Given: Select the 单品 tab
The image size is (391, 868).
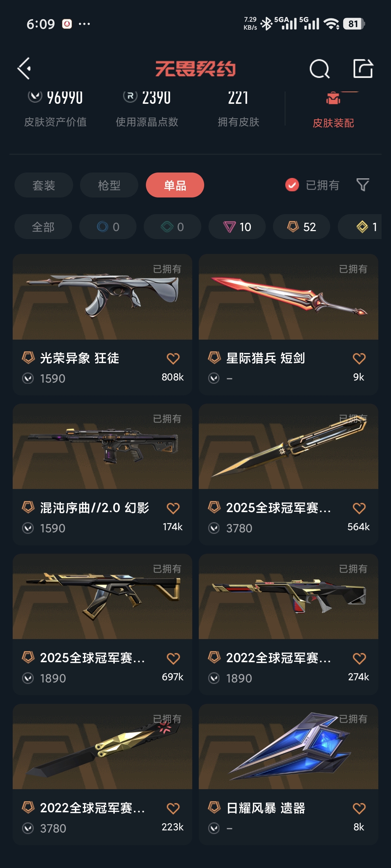Looking at the screenshot, I should pos(175,185).
